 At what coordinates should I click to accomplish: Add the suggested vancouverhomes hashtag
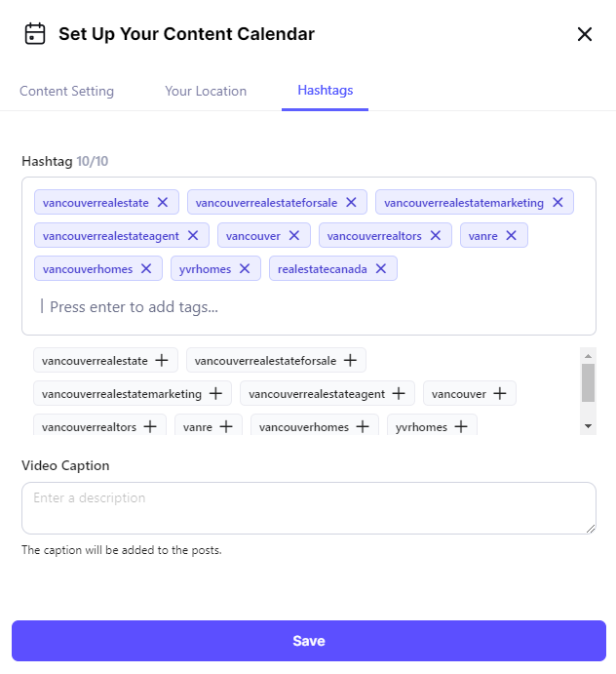click(363, 427)
